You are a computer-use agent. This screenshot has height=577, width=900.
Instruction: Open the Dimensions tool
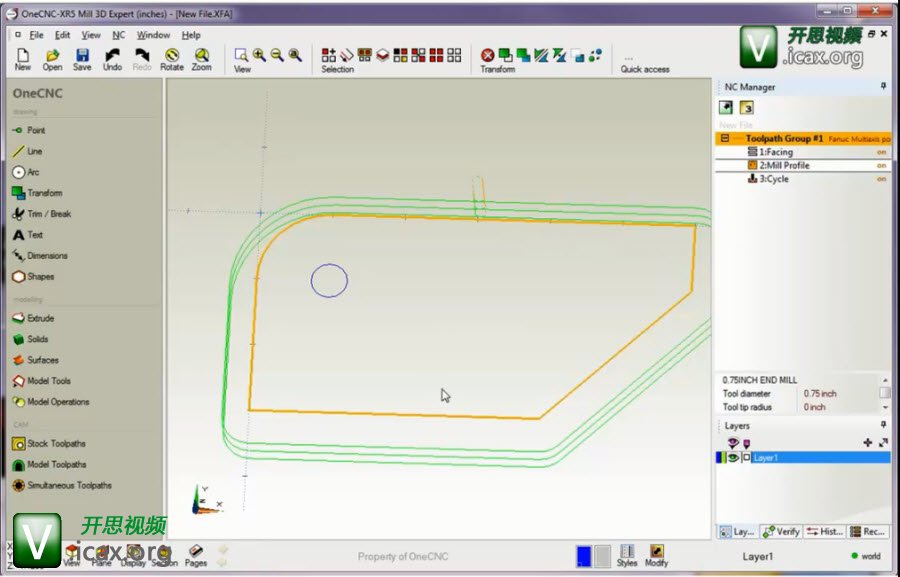tap(47, 256)
